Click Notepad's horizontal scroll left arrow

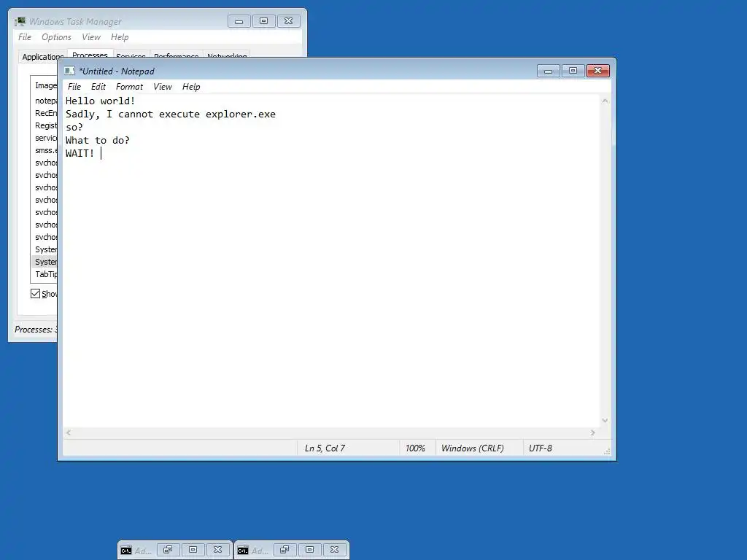69,432
